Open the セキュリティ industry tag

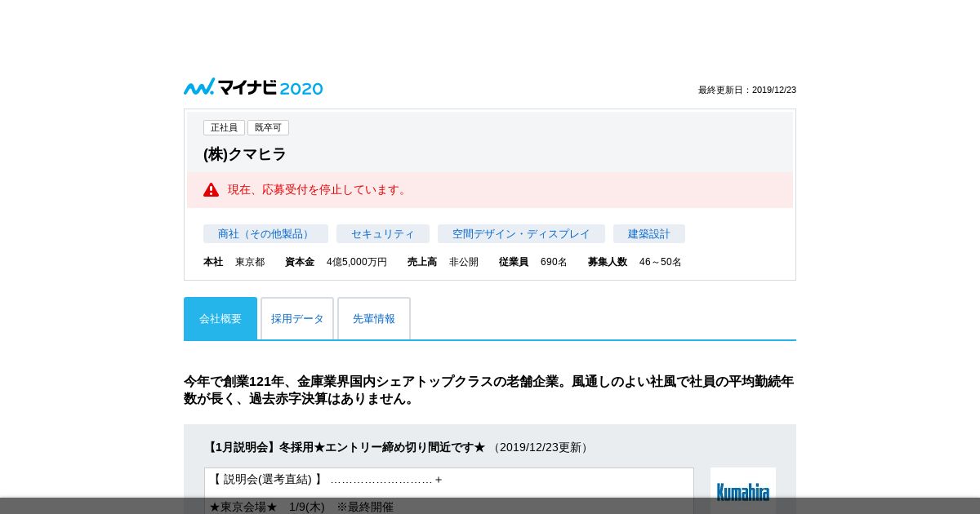383,234
